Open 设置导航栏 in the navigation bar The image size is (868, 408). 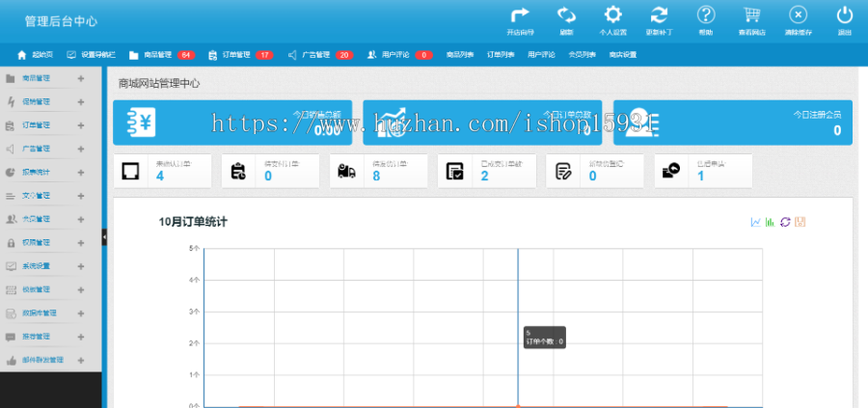coord(91,55)
